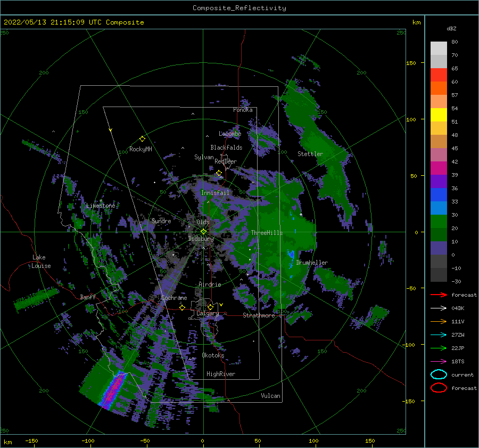Click the Ponoka label
The height and width of the screenshot is (448, 479).
coord(243,110)
